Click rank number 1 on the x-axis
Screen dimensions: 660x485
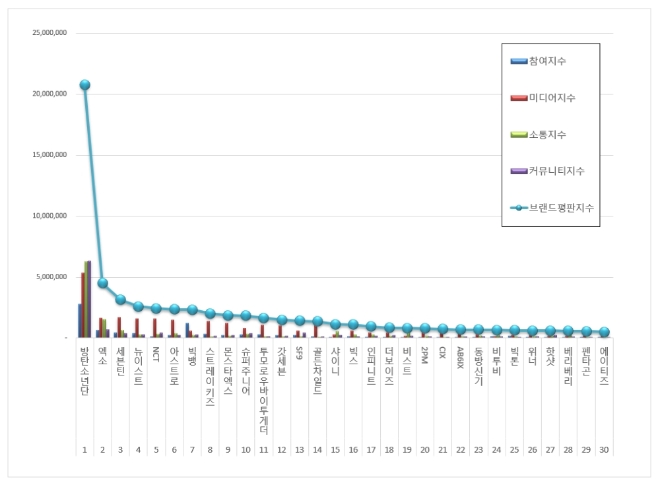tap(84, 451)
